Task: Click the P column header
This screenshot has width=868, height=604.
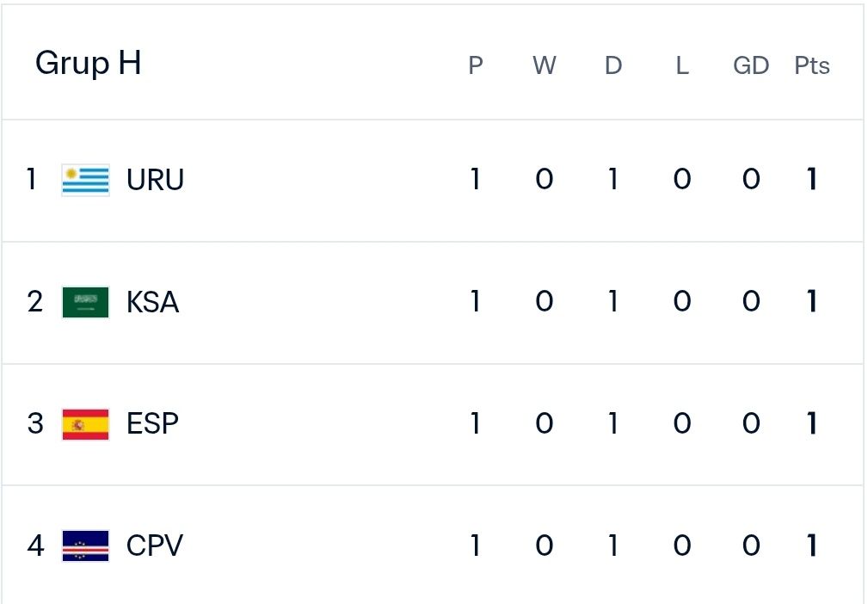Action: (x=476, y=65)
